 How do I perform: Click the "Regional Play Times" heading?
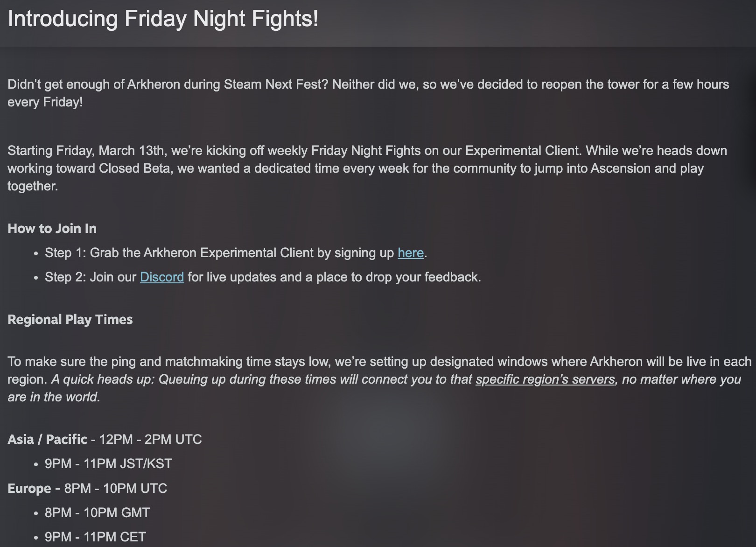click(70, 320)
